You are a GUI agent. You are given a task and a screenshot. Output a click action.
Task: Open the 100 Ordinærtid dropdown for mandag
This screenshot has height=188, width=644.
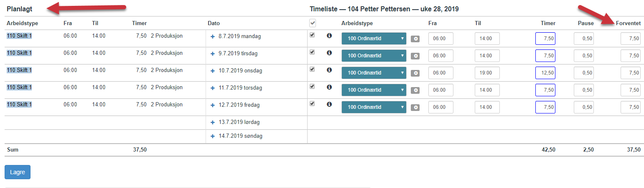click(x=374, y=39)
